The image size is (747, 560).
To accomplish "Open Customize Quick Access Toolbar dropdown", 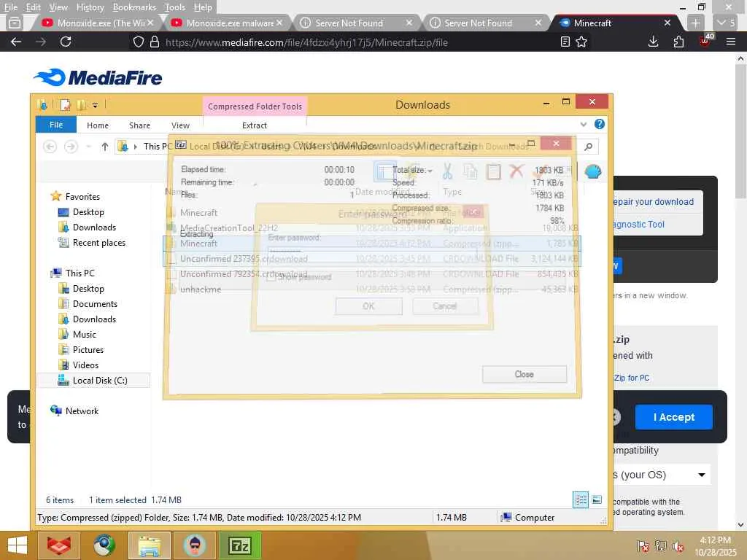I will (96, 105).
